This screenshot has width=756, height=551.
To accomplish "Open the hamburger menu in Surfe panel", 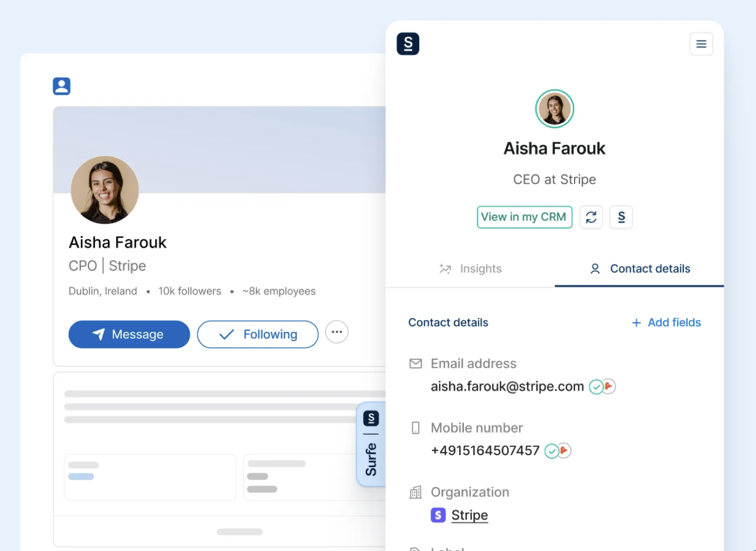I will 701,44.
